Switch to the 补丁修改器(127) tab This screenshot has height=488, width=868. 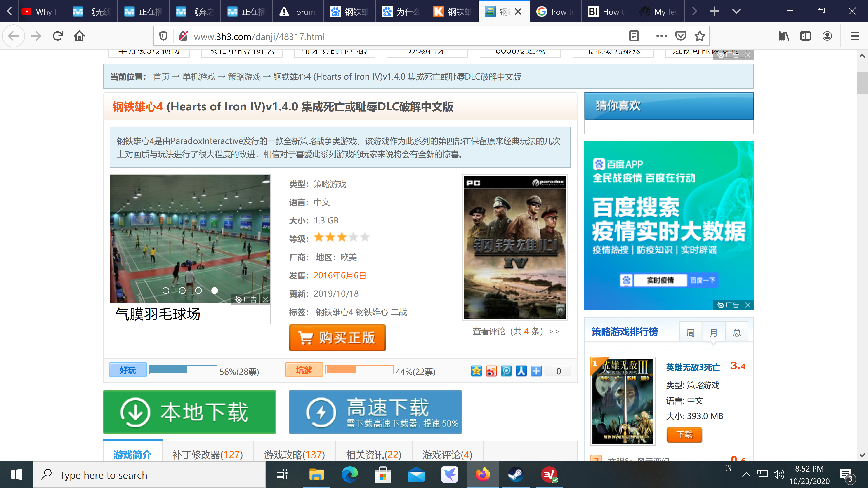[x=208, y=455]
